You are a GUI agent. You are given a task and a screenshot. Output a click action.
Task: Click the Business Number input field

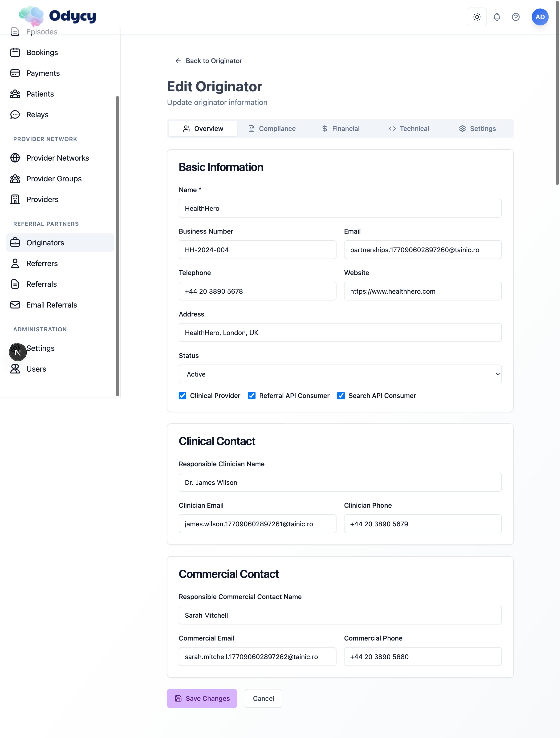point(257,250)
